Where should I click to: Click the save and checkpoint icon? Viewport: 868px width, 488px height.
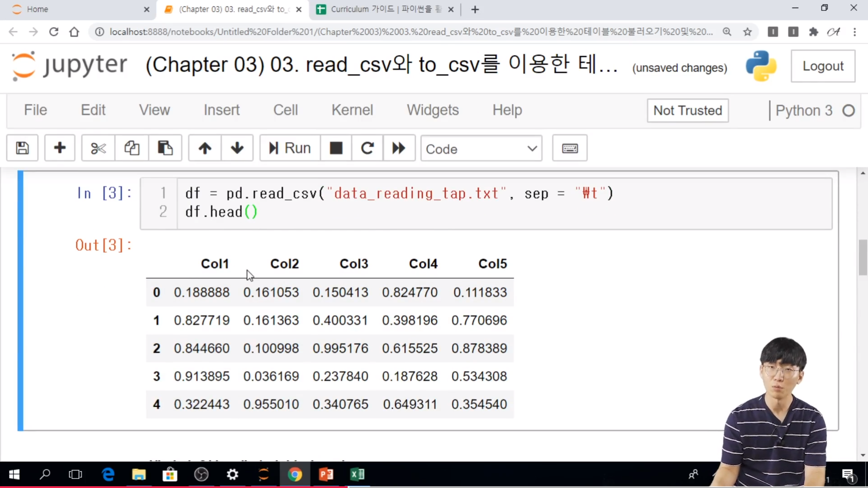pyautogui.click(x=22, y=148)
